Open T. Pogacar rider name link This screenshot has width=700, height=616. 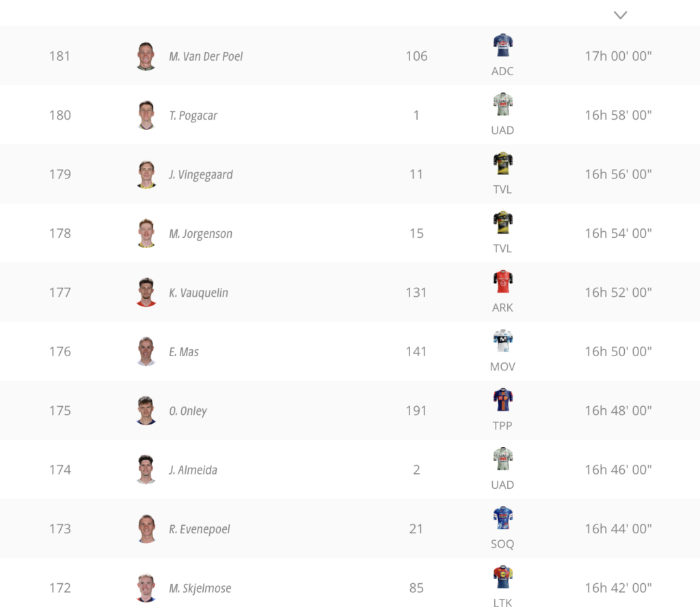click(x=193, y=116)
